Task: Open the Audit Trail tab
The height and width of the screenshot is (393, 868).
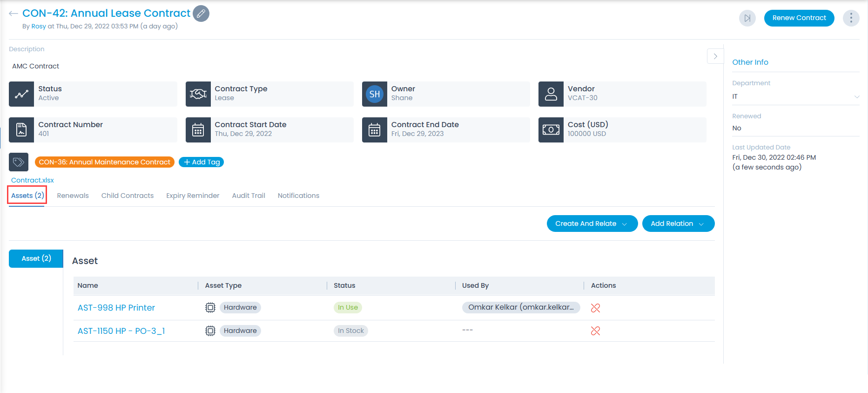Action: click(249, 196)
